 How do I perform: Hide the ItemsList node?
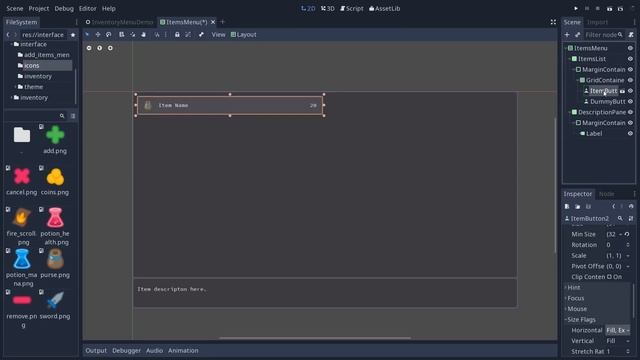click(630, 59)
